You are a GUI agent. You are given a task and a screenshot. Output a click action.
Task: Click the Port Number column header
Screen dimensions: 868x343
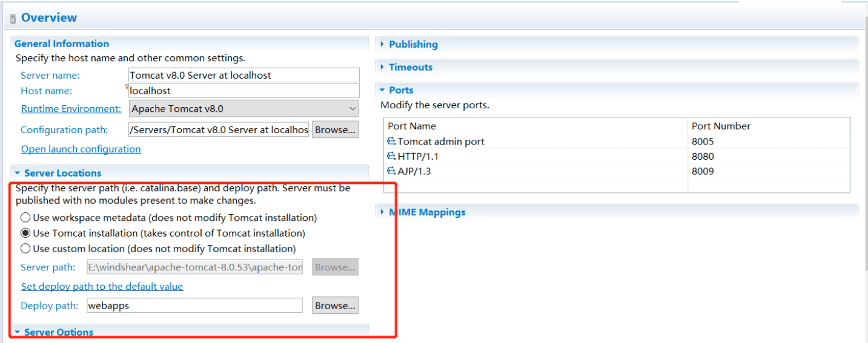point(721,126)
